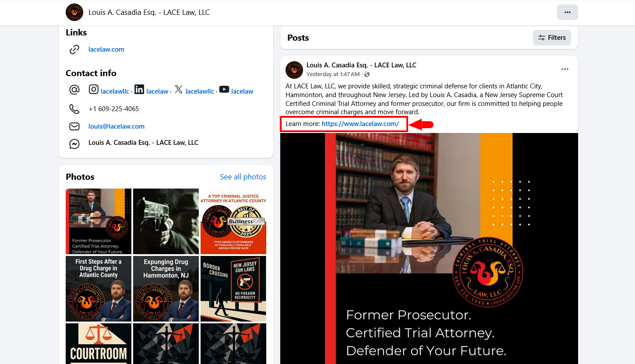This screenshot has height=364, width=635.
Task: Open the handgun photo thumbnail
Action: coord(166,221)
